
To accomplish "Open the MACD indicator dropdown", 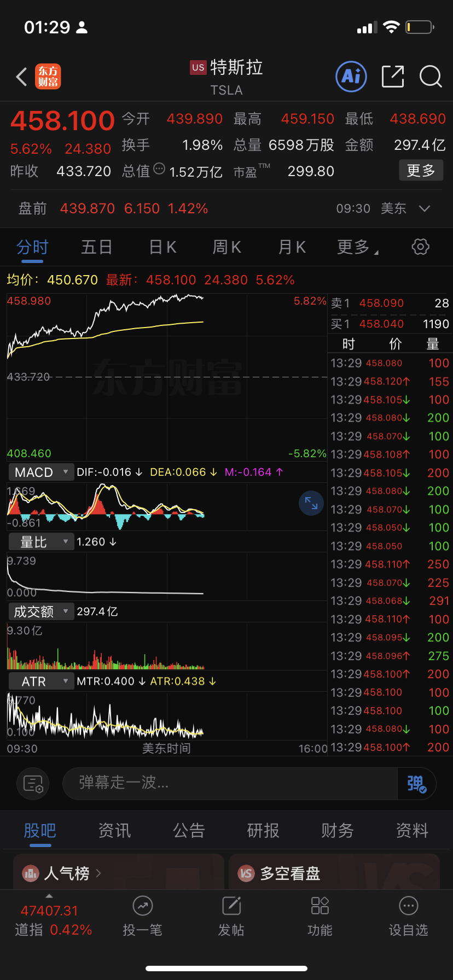I will pos(41,472).
